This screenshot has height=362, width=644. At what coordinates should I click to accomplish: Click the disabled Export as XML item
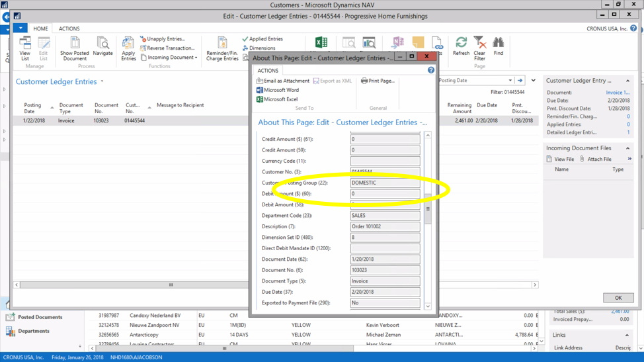(x=333, y=81)
